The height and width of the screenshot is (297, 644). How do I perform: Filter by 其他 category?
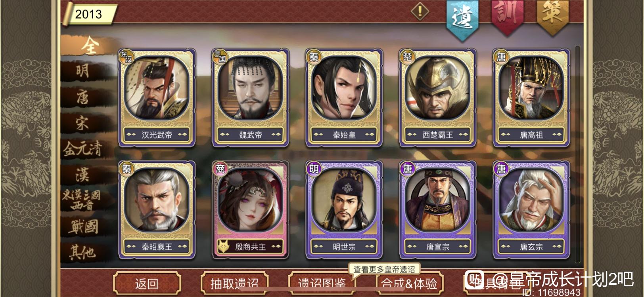[x=82, y=252]
